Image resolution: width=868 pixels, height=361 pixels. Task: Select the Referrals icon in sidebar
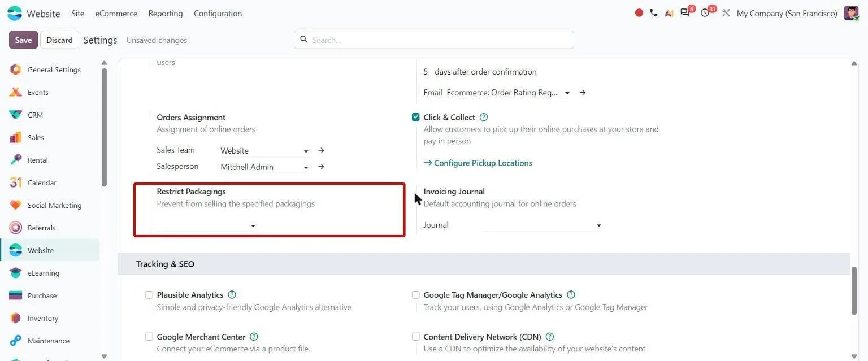[x=16, y=228]
